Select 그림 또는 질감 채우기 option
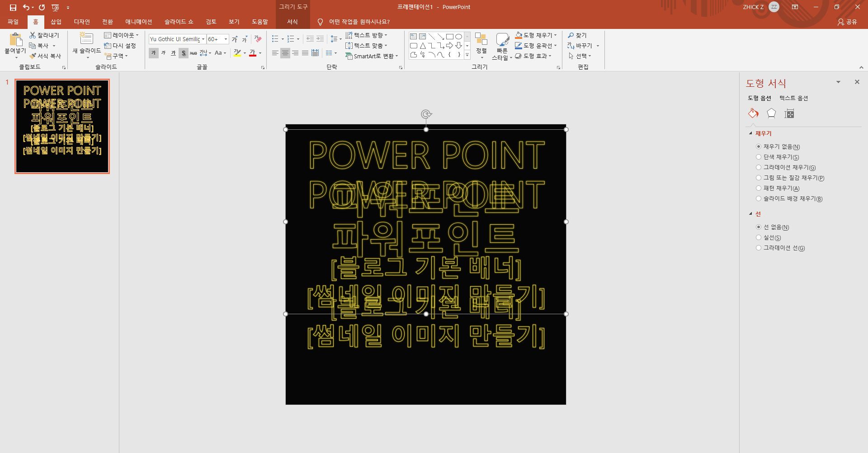The image size is (868, 453). coord(790,178)
